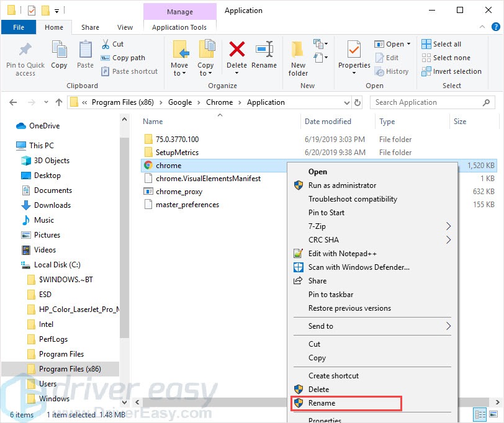This screenshot has width=504, height=423.
Task: Open the Share ribbon tab
Action: click(91, 27)
